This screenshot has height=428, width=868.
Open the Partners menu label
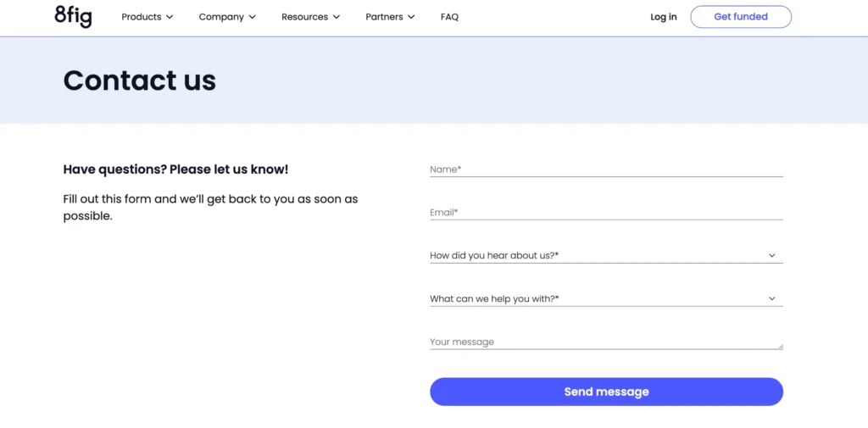[384, 17]
